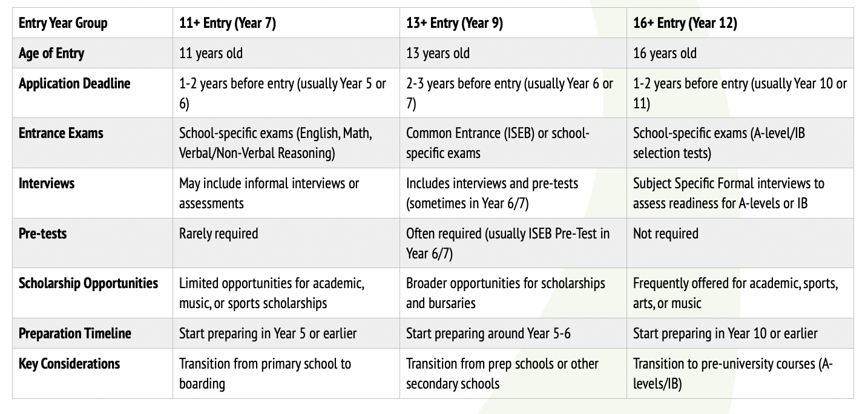Select the "Interviews" row label
Image resolution: width=868 pixels, height=414 pixels.
47,183
